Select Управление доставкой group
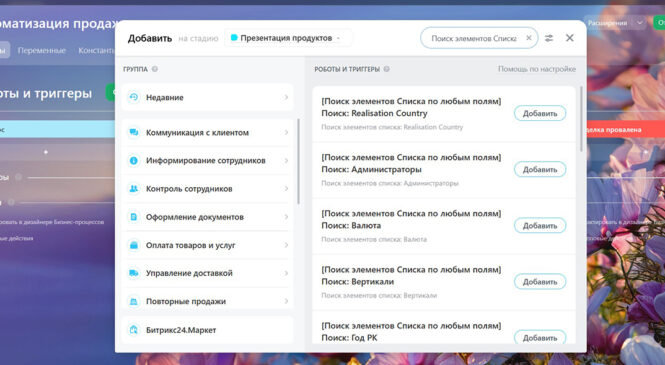This screenshot has width=665, height=365. (207, 273)
